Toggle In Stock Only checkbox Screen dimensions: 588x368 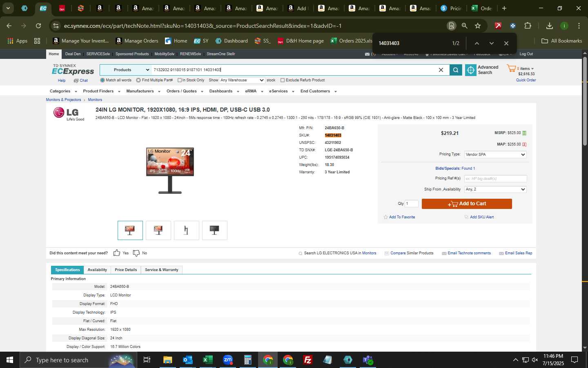pos(179,80)
